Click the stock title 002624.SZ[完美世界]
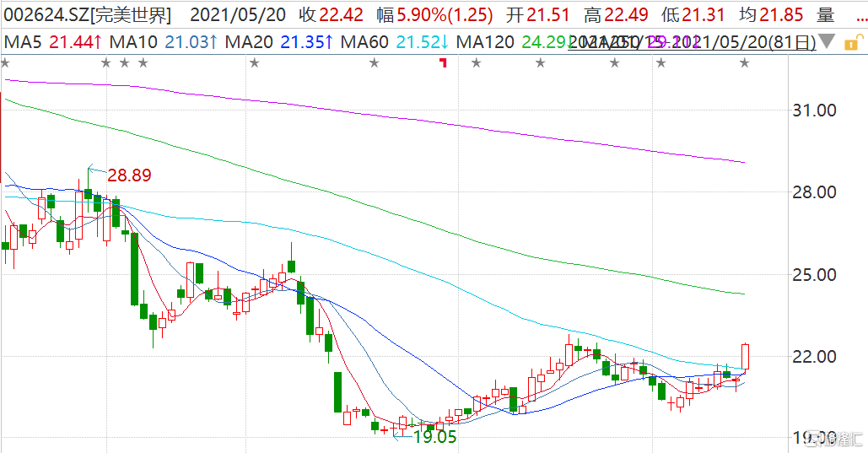This screenshot has height=453, width=868. (x=88, y=15)
